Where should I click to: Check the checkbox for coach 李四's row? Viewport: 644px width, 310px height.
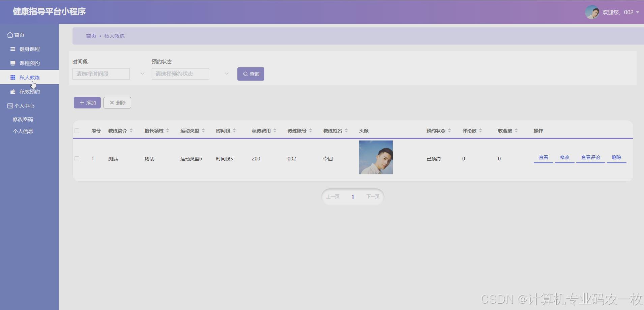pos(77,158)
